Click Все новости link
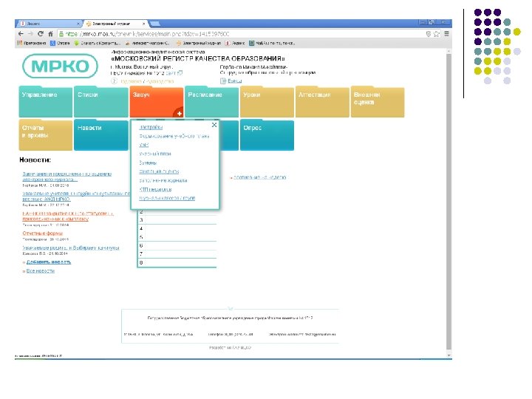 [x=41, y=270]
